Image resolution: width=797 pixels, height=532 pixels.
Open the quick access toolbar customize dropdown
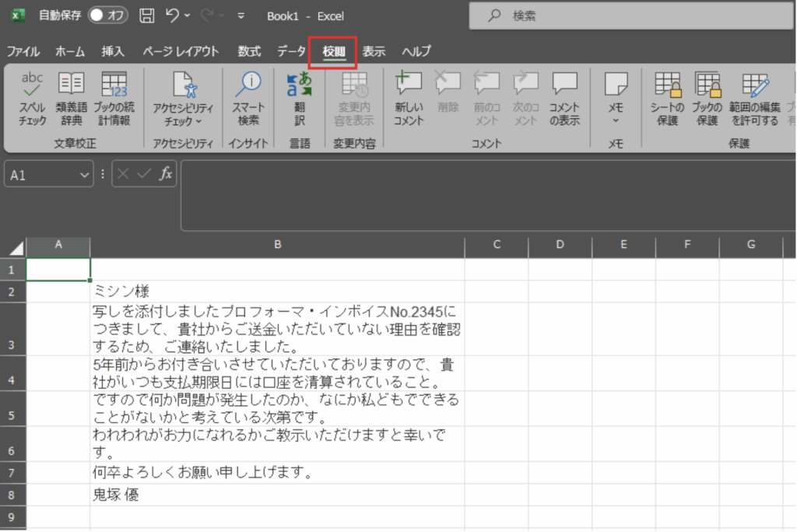[x=241, y=16]
